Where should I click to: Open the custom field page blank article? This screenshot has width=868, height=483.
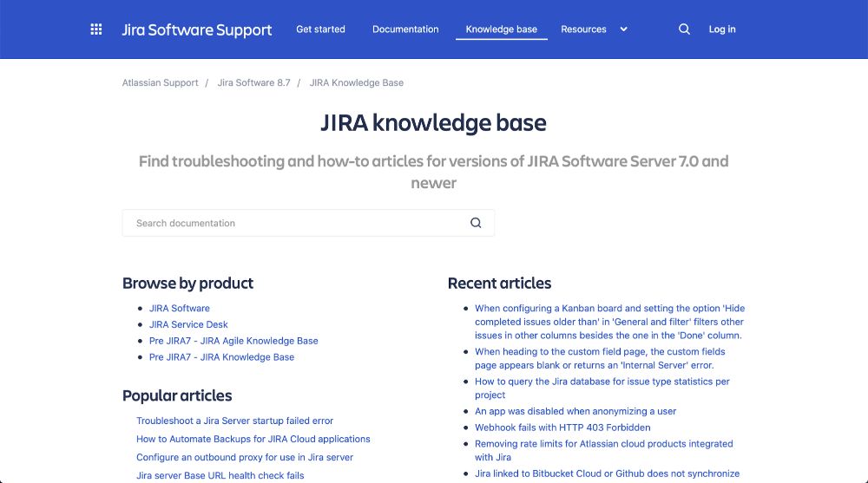click(x=600, y=358)
